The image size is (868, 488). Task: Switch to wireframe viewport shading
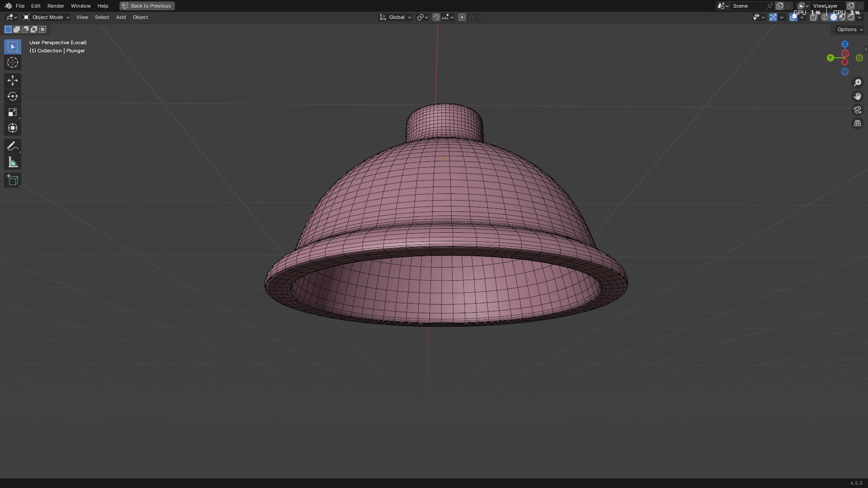pos(825,17)
